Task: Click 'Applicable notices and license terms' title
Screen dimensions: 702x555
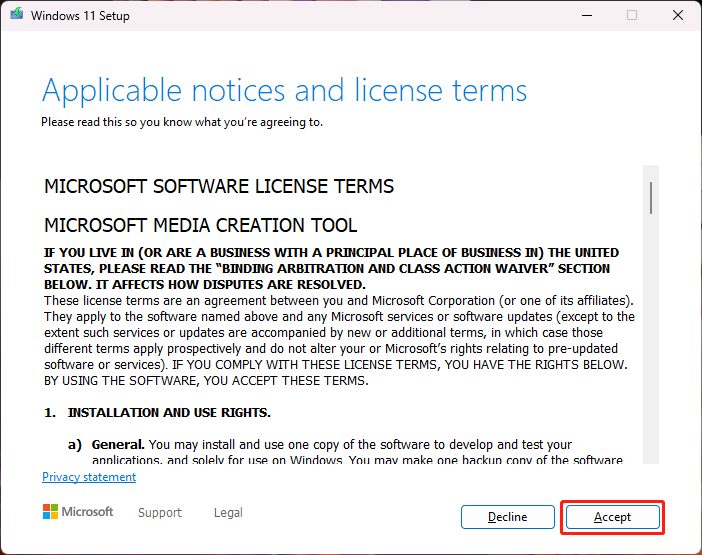Action: point(284,90)
